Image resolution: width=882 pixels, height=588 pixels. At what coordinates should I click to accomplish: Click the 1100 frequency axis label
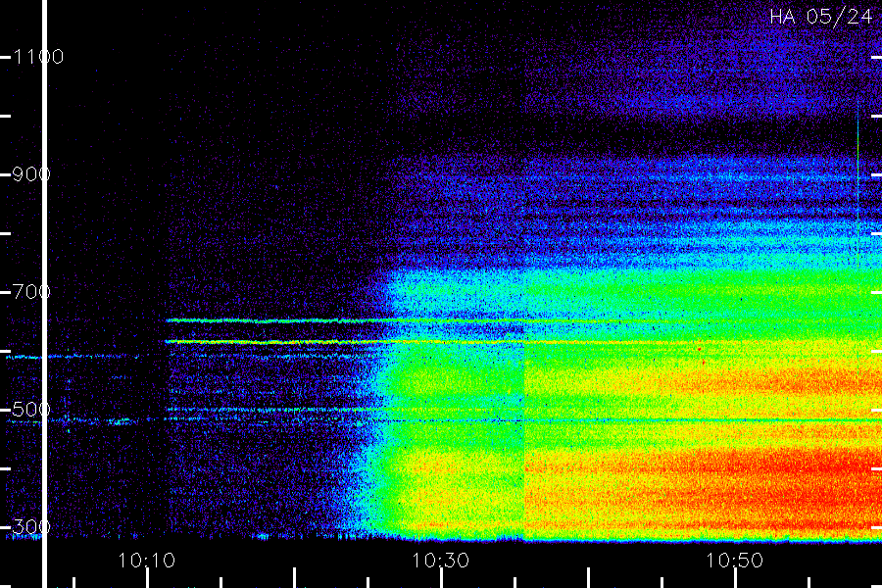38,57
